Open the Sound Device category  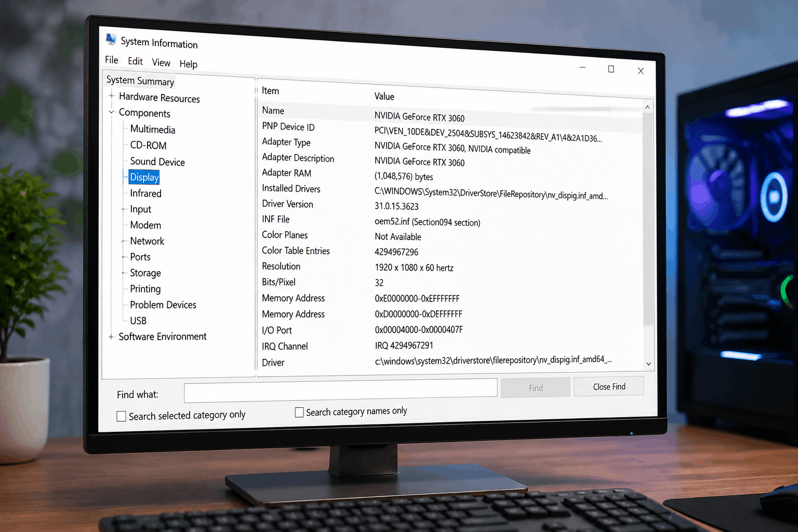point(157,162)
